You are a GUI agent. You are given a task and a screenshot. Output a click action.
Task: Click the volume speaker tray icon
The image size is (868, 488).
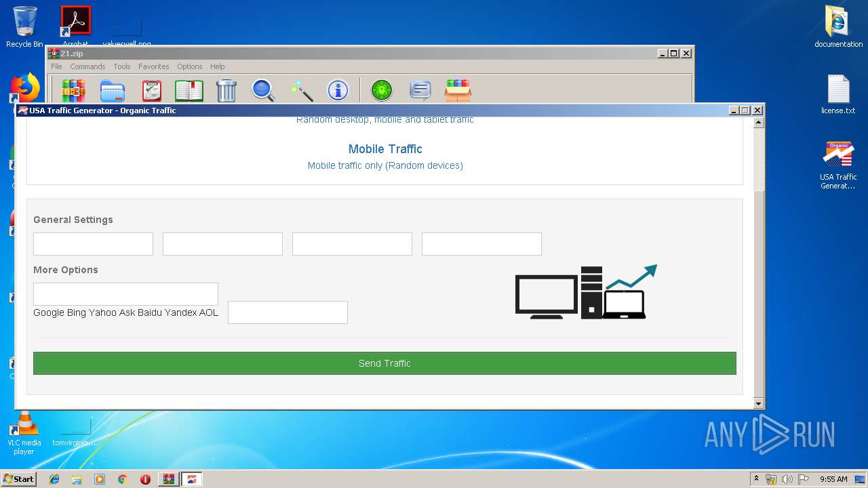pyautogui.click(x=787, y=479)
